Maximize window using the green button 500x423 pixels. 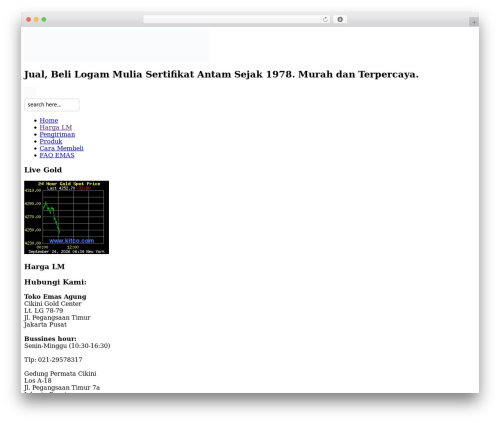coord(44,20)
